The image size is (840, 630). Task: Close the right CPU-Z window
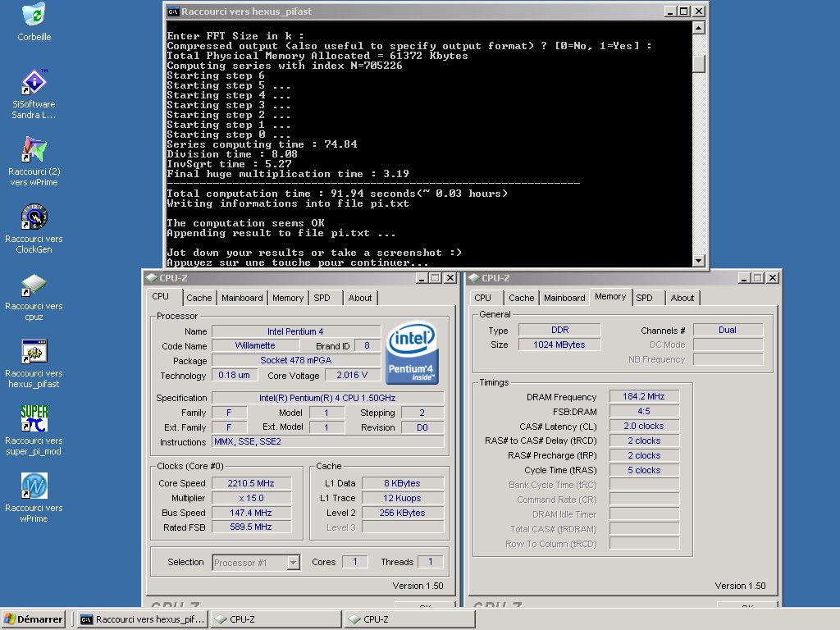click(773, 277)
